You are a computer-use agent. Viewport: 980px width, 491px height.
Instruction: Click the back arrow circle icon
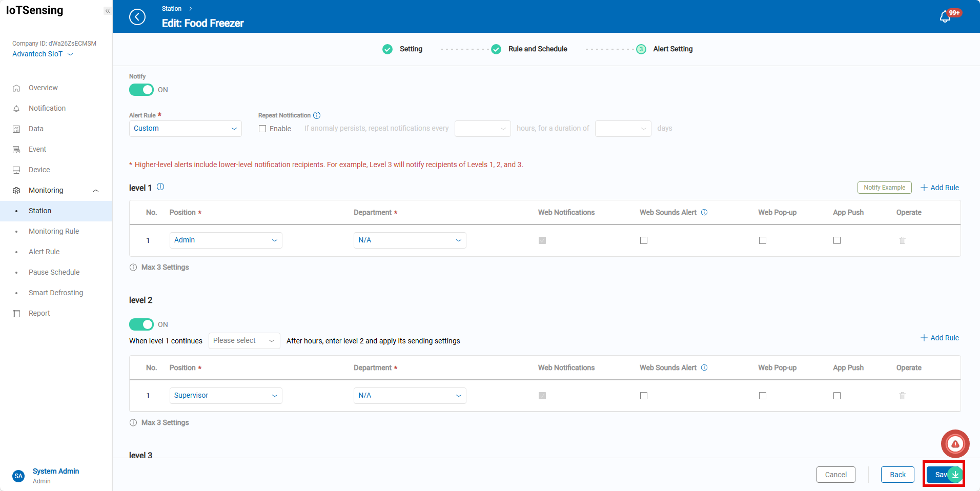pos(137,17)
